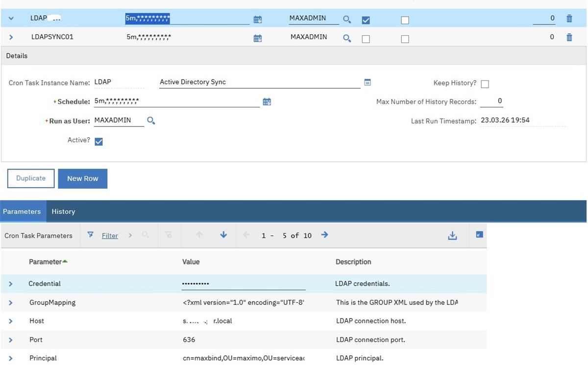588x371 pixels.
Task: Download the cron task parameters table
Action: coord(452,236)
